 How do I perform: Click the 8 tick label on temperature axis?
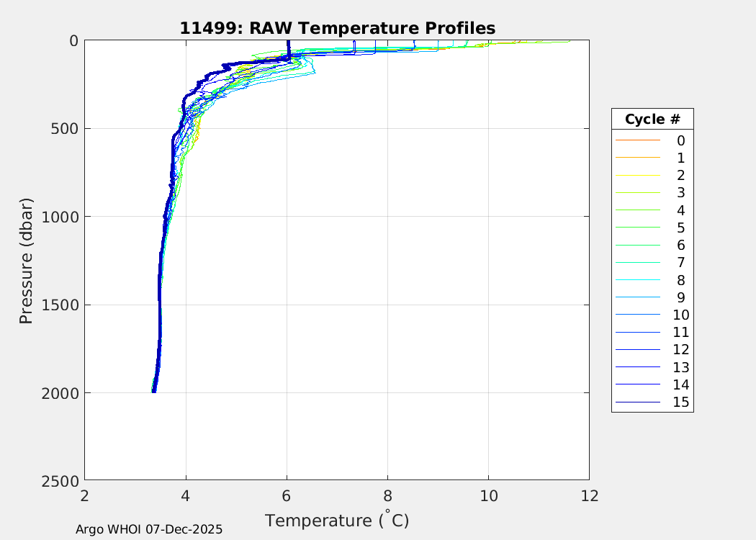click(x=387, y=496)
